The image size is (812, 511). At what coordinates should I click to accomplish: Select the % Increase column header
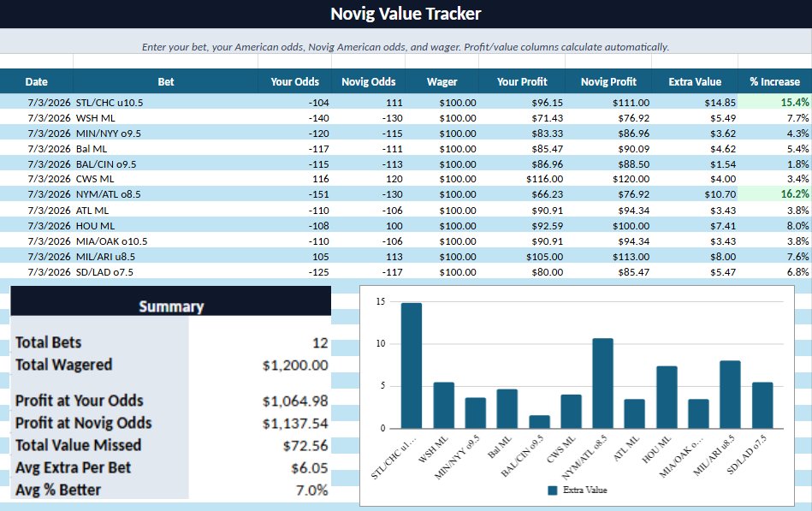coord(774,81)
